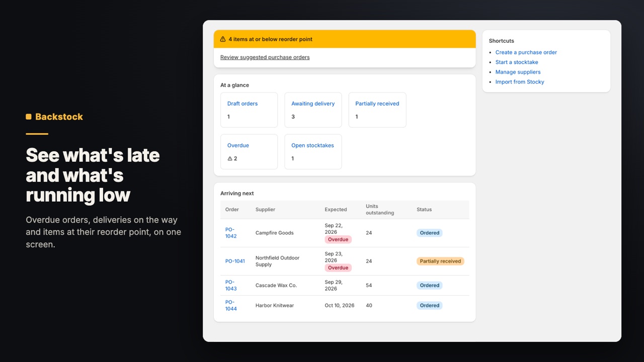Open the Awaiting delivery card

(x=313, y=110)
